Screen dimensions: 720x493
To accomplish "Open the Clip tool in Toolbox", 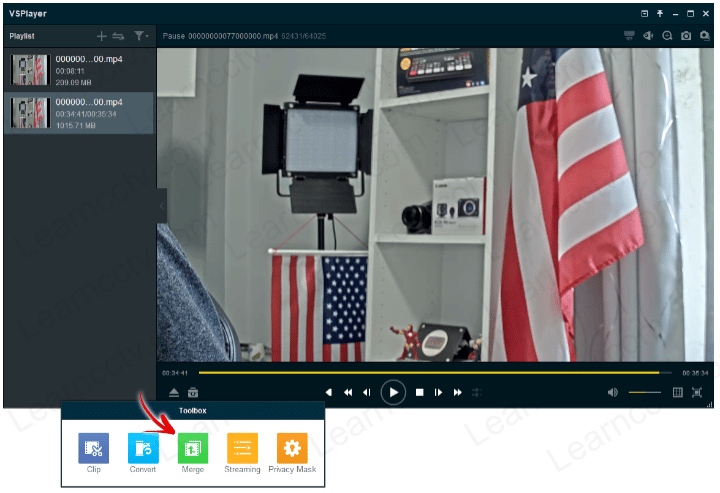I will coord(94,447).
